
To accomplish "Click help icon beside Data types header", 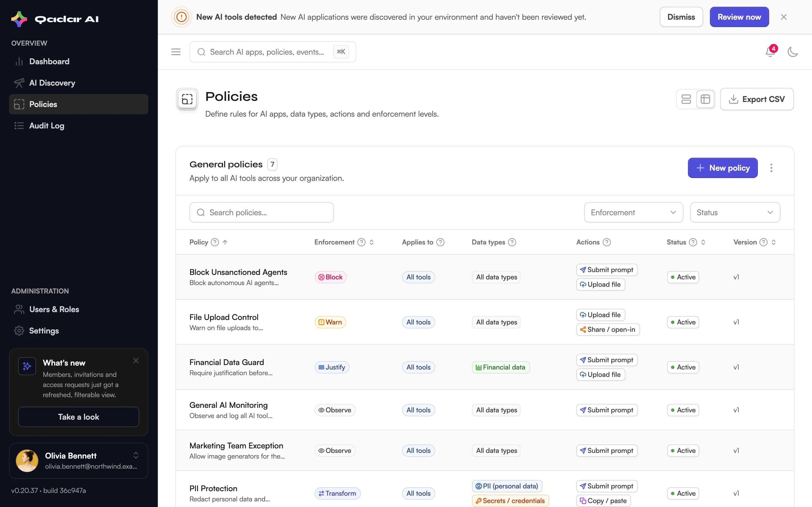I will point(512,242).
